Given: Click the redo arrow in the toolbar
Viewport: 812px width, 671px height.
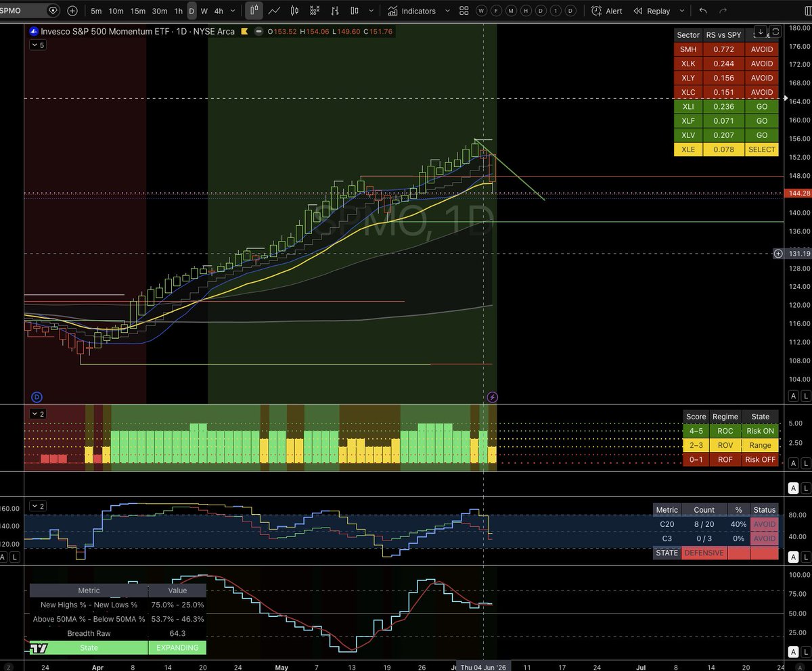Looking at the screenshot, I should [x=723, y=11].
